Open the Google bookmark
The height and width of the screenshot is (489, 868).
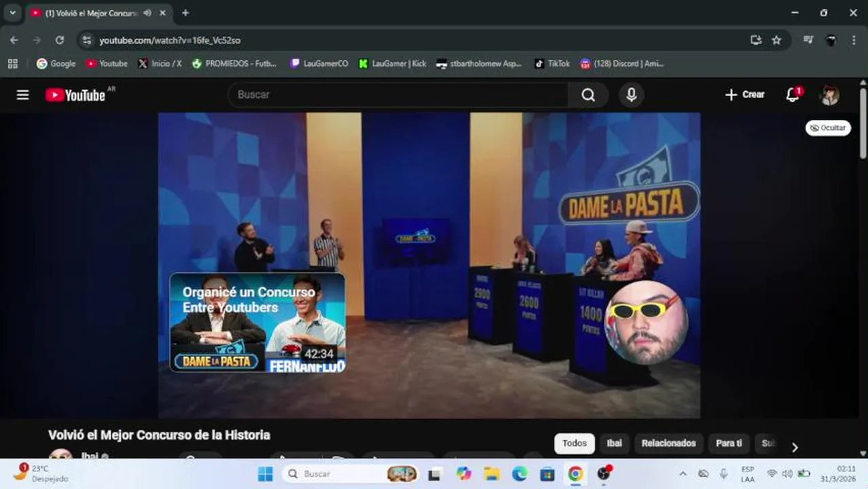(56, 63)
